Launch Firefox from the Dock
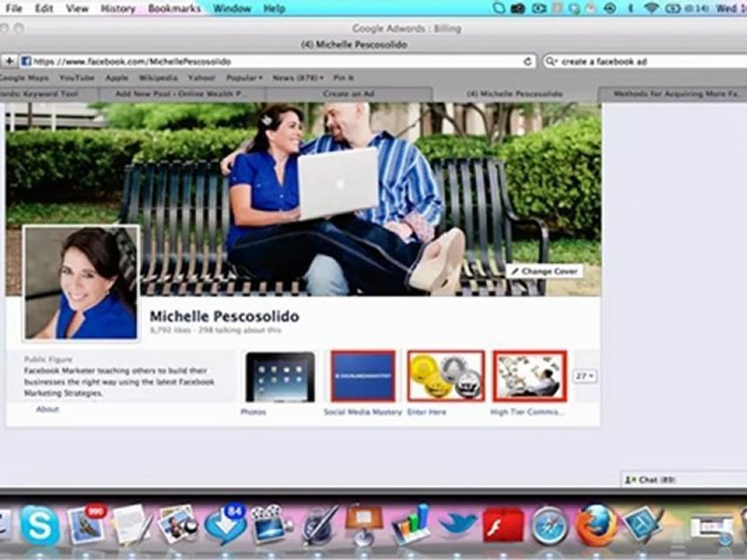Viewport: 747px width, 560px height. click(596, 525)
